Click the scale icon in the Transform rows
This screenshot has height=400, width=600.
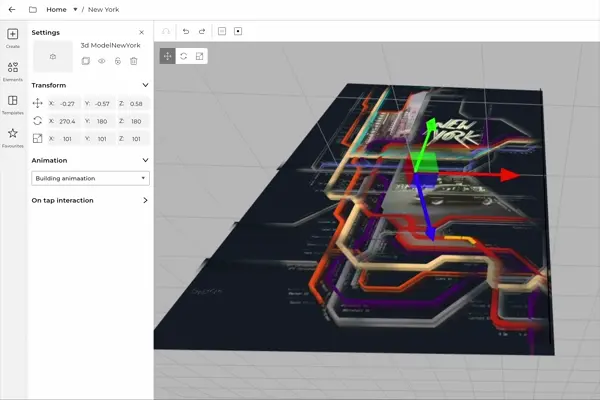coord(38,139)
